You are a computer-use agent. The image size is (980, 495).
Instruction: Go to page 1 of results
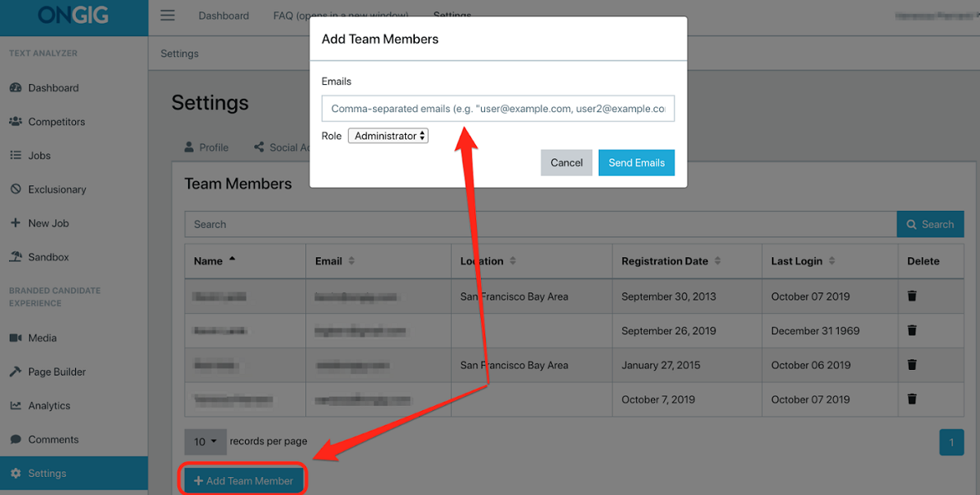point(951,442)
